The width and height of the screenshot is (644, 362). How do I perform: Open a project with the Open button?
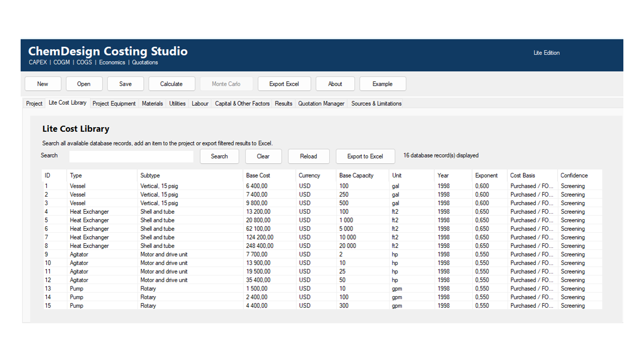tap(84, 84)
